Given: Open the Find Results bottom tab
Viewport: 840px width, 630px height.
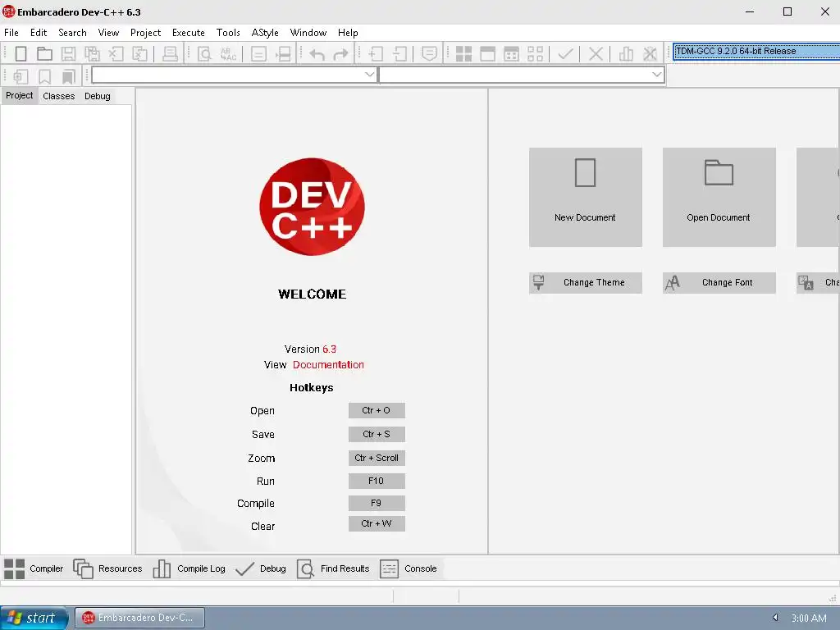Looking at the screenshot, I should pyautogui.click(x=333, y=568).
